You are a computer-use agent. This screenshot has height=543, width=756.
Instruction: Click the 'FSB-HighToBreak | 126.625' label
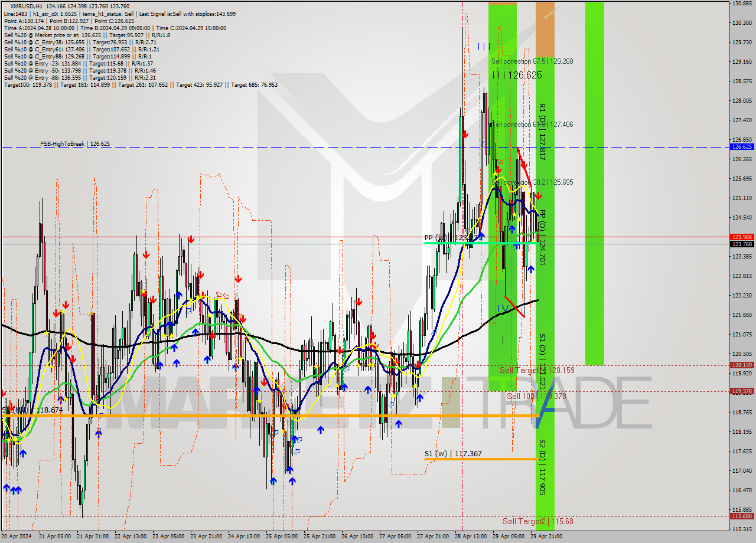pos(75,143)
